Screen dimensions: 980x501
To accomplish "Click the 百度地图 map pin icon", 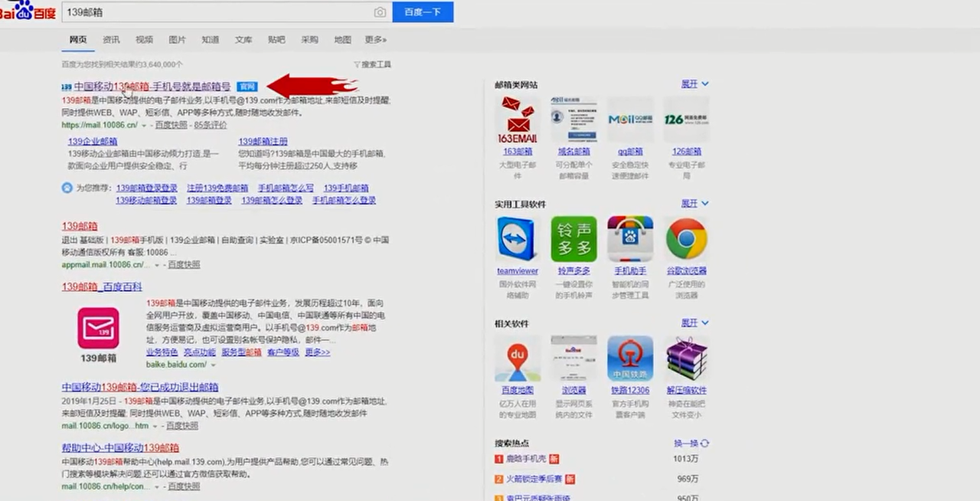I will [518, 358].
